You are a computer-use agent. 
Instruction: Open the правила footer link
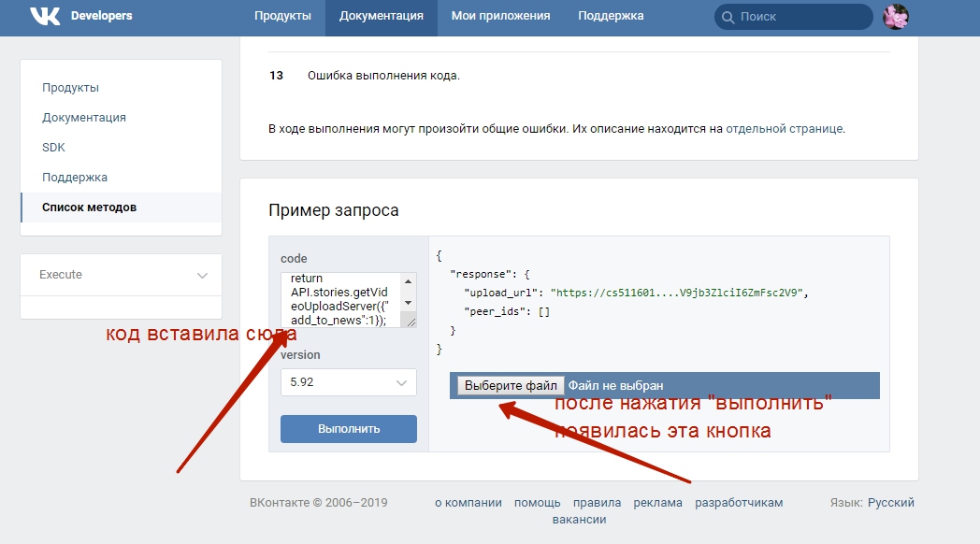[597, 503]
